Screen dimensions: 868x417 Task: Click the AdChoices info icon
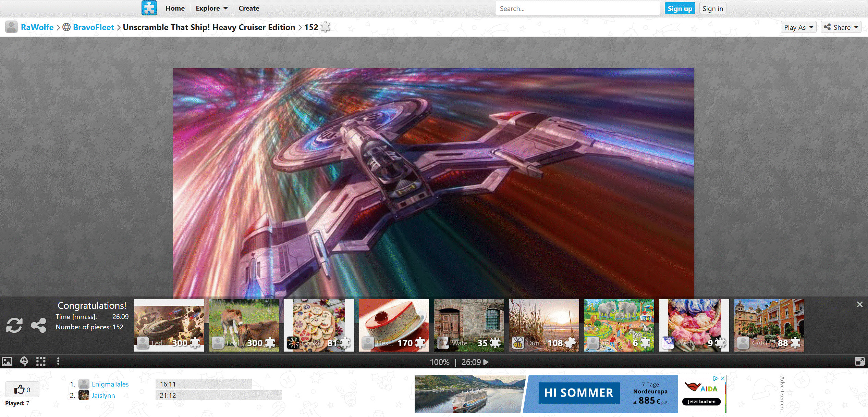coord(716,378)
